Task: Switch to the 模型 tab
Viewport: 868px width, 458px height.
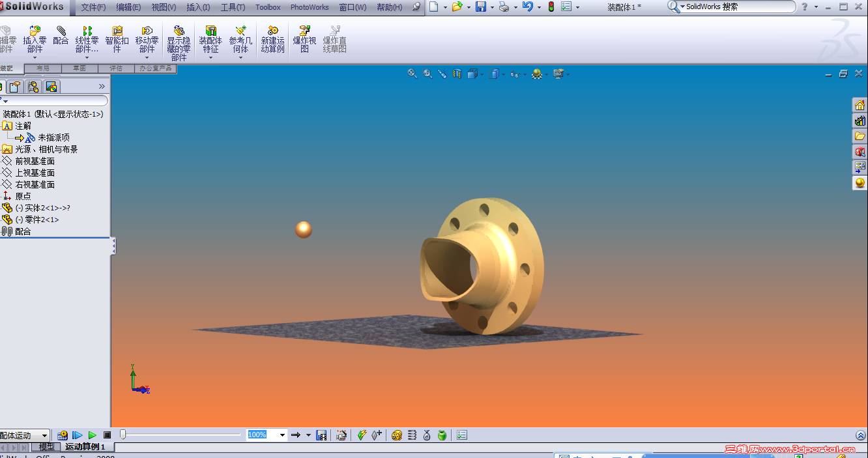Action: pos(47,447)
